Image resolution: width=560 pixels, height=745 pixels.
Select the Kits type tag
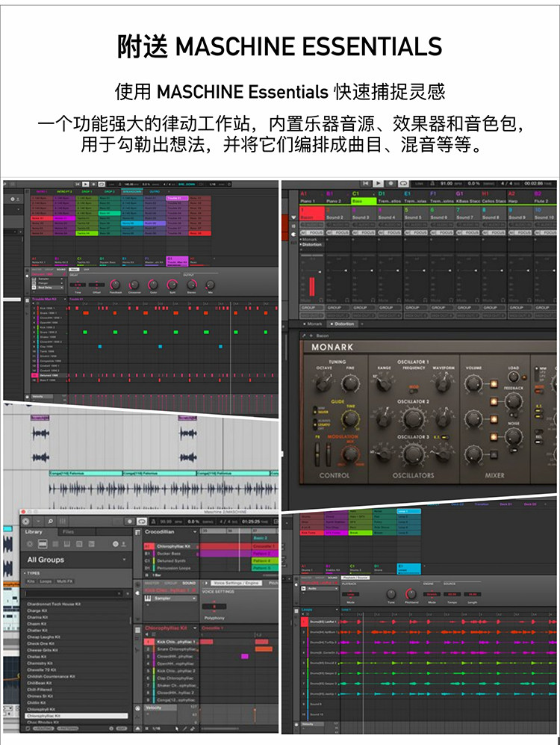[31, 581]
